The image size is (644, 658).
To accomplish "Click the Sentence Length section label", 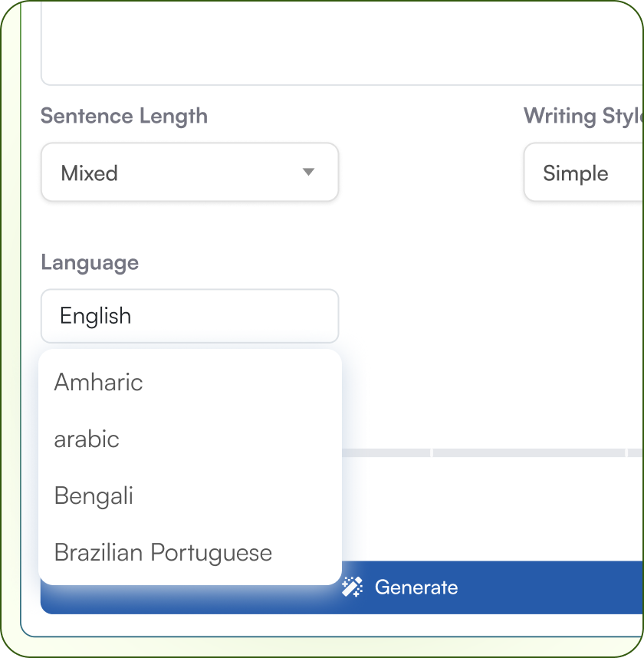I will tap(123, 116).
